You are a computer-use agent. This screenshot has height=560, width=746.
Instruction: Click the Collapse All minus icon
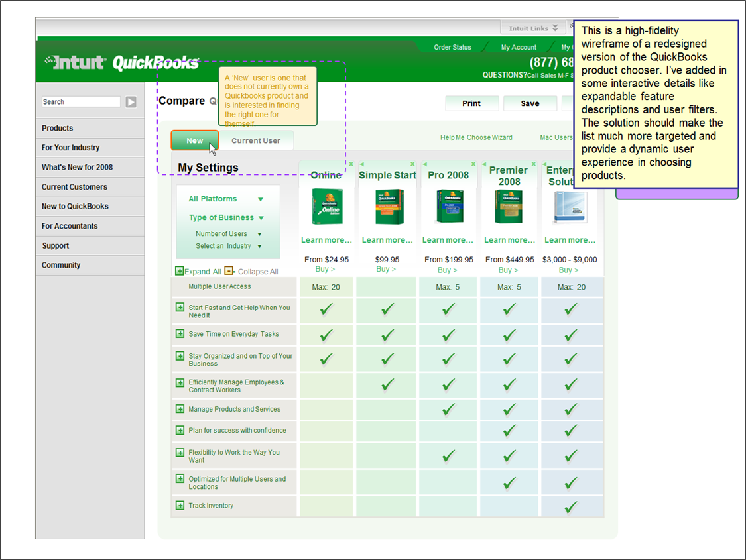(x=229, y=271)
